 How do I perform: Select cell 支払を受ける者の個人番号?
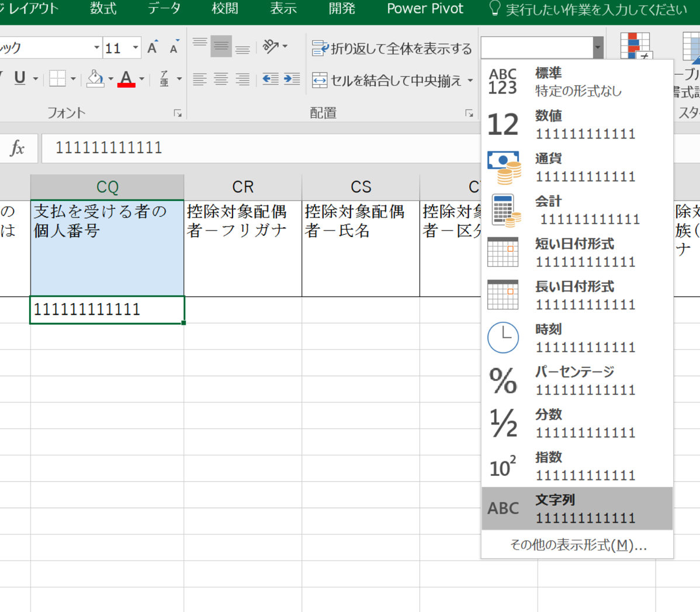pyautogui.click(x=107, y=248)
